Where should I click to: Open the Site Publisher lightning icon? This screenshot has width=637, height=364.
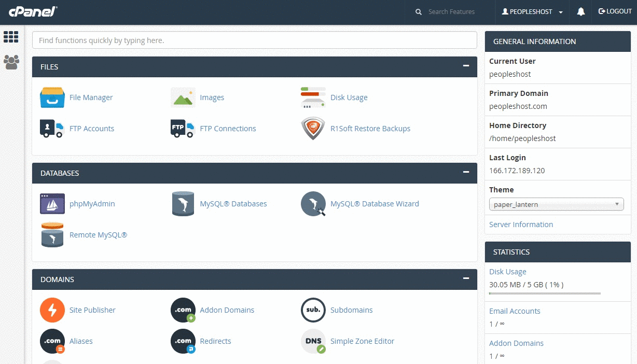coord(52,310)
